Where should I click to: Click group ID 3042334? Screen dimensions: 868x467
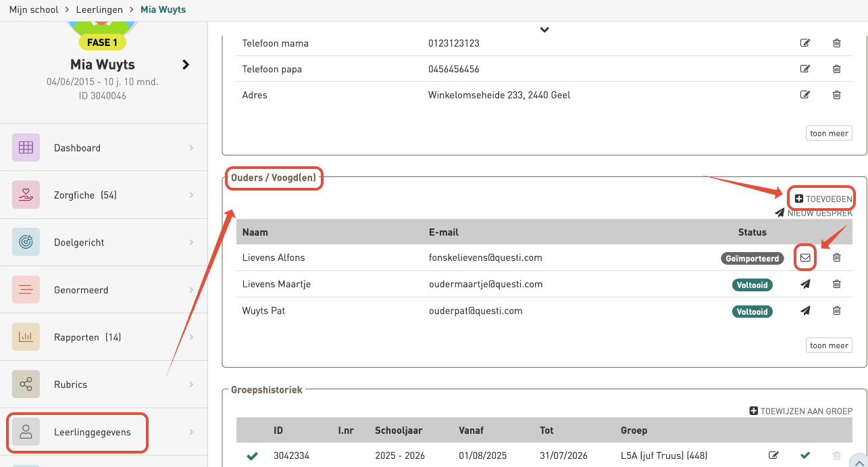(290, 456)
